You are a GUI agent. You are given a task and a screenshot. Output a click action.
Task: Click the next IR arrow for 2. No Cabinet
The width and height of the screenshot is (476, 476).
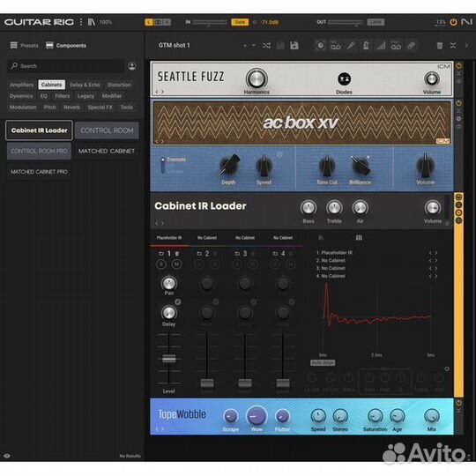(x=436, y=260)
